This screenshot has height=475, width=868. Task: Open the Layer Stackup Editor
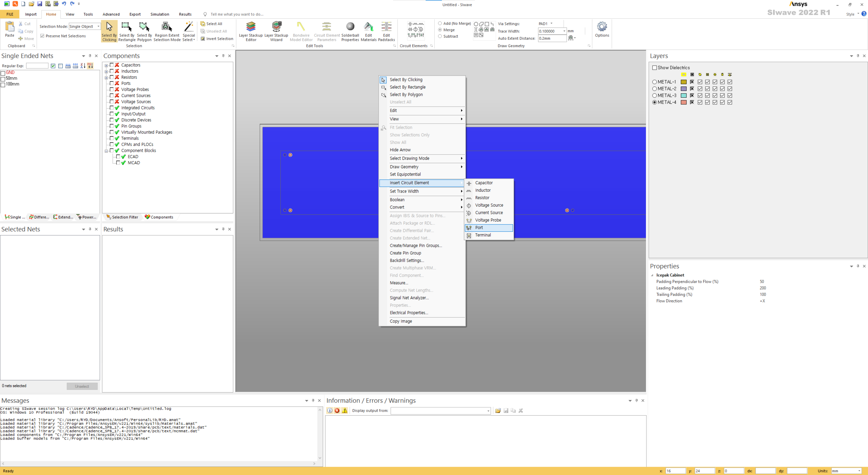point(251,31)
